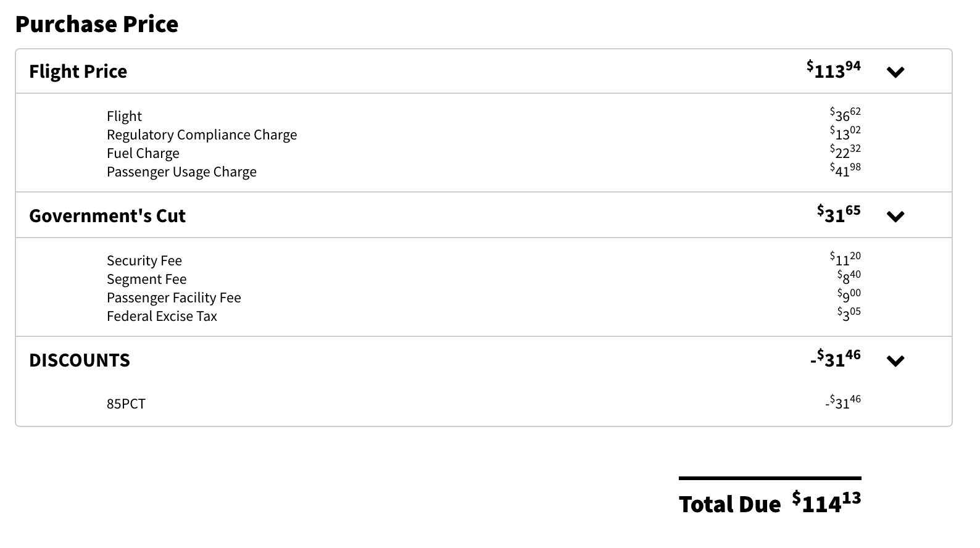Viewport: 980px width, 548px height.
Task: Click the Total Due label
Action: pos(728,504)
